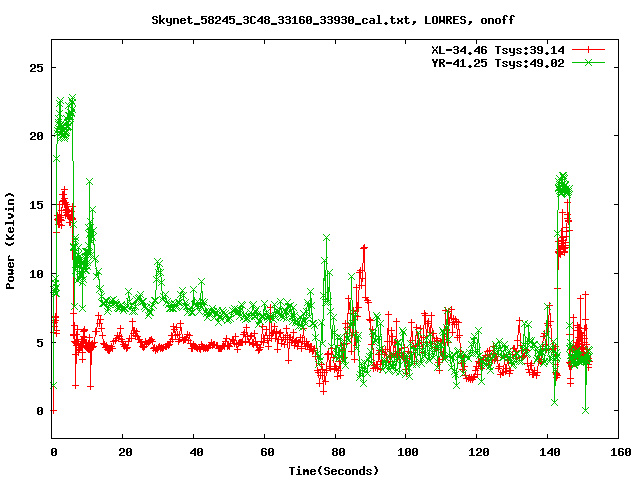Click y-axis tick label 5

40,342
